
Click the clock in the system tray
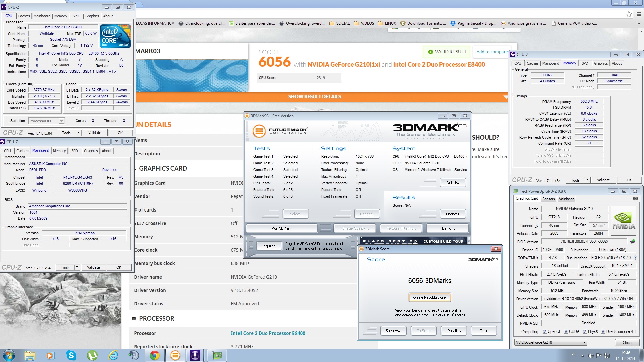tap(625, 356)
